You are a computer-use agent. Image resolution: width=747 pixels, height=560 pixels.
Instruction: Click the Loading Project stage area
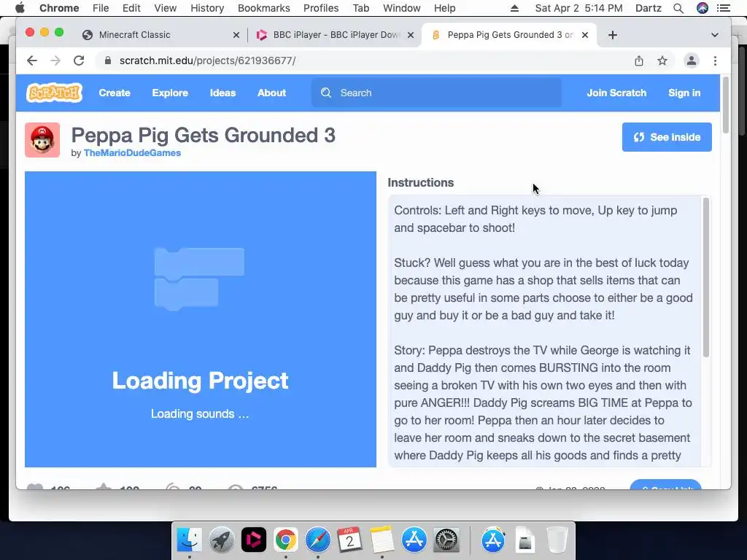(201, 319)
